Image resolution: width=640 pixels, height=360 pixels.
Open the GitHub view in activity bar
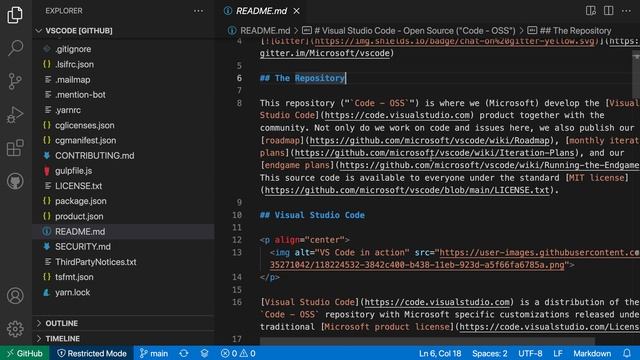tap(15, 181)
